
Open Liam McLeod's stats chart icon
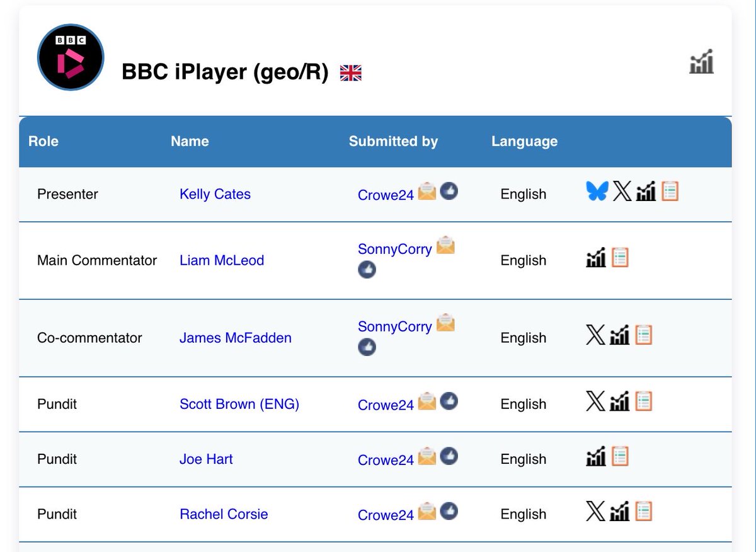[x=596, y=257]
